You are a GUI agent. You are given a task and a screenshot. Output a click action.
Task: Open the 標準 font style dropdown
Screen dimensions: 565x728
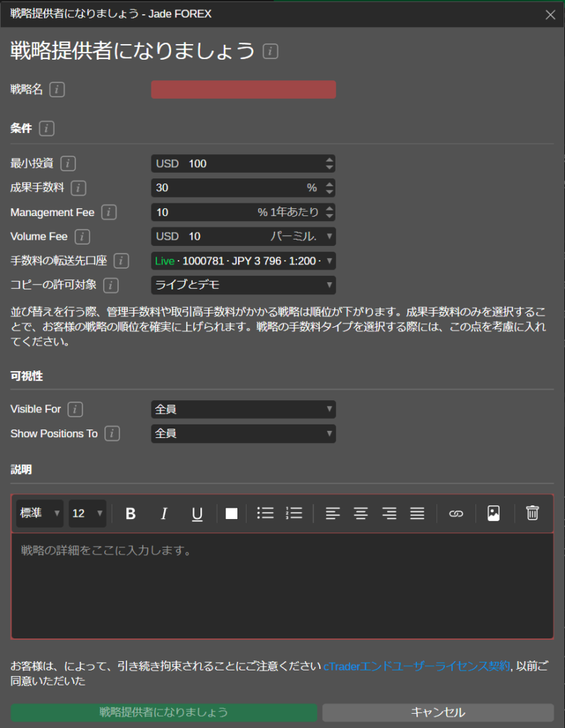pyautogui.click(x=40, y=513)
